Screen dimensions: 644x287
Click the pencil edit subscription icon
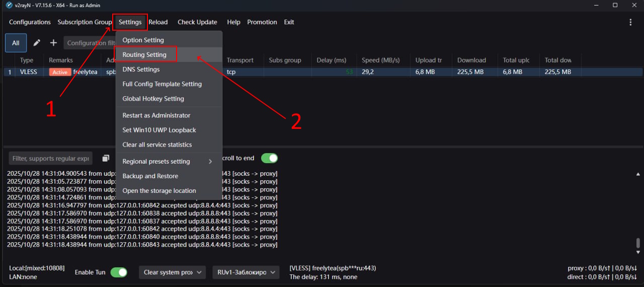[37, 43]
